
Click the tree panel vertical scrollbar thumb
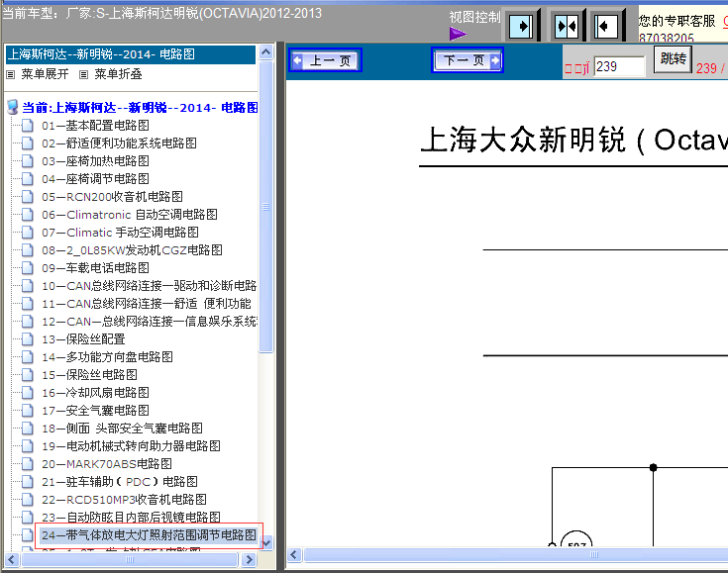(266, 207)
